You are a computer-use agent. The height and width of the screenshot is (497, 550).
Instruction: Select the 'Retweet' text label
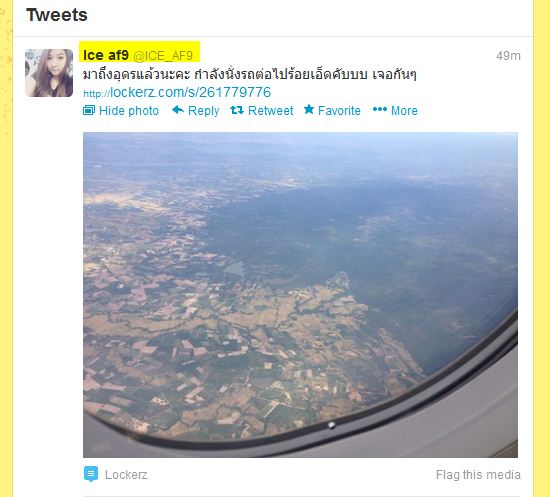pos(270,111)
